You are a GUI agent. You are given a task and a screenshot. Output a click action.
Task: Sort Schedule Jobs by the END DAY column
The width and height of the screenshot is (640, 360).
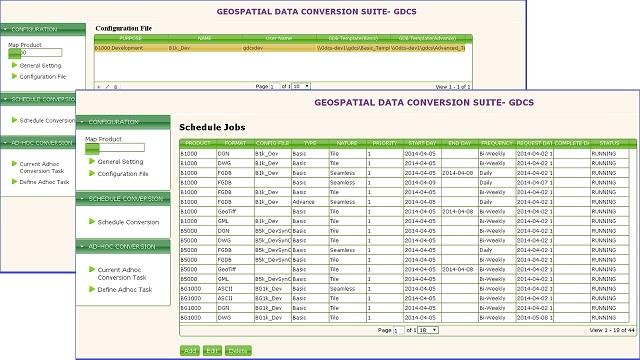tap(460, 143)
